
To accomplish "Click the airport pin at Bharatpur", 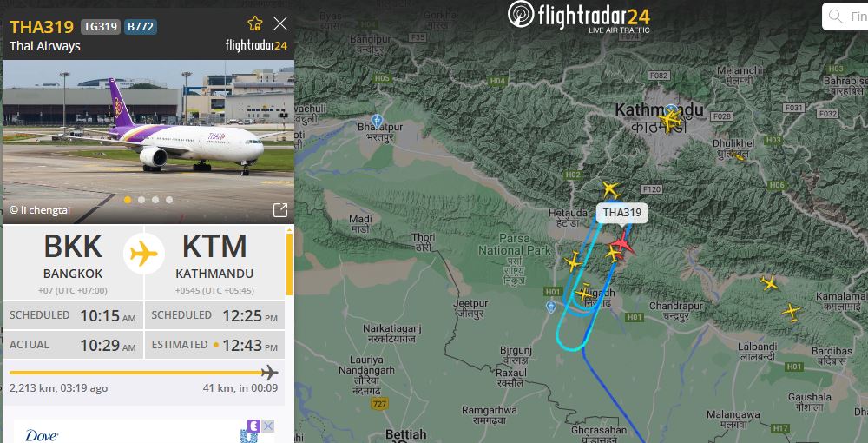I will 377,120.
